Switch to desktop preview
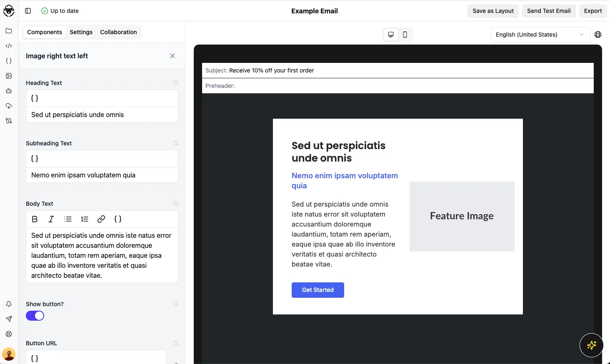Image resolution: width=610 pixels, height=364 pixels. 391,35
